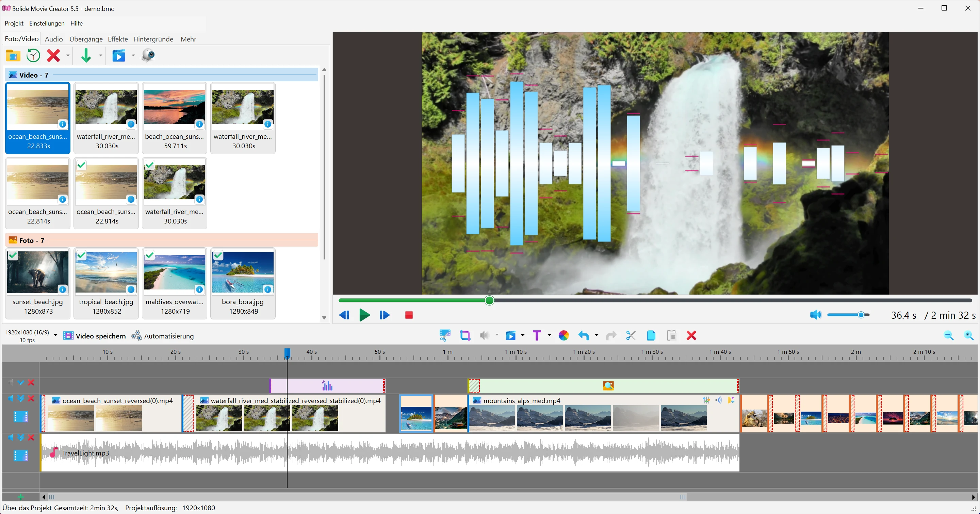The width and height of the screenshot is (980, 514).
Task: Click the red stop button
Action: (409, 315)
